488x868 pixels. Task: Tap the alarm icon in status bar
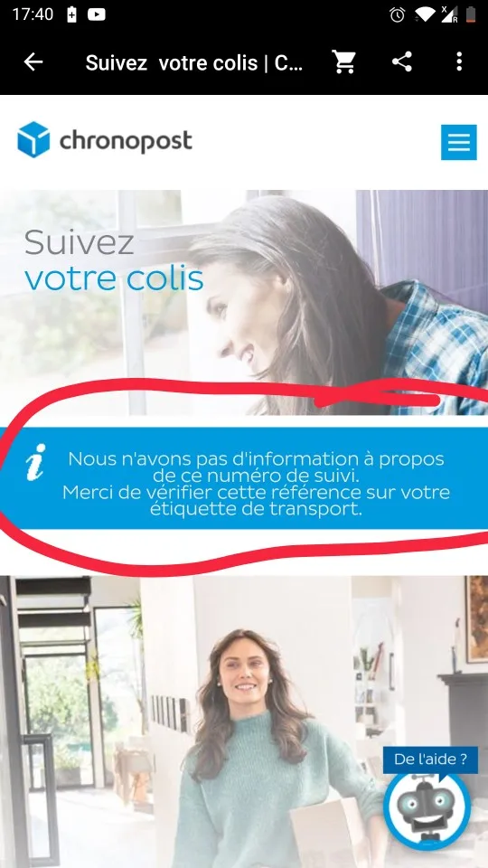[397, 15]
